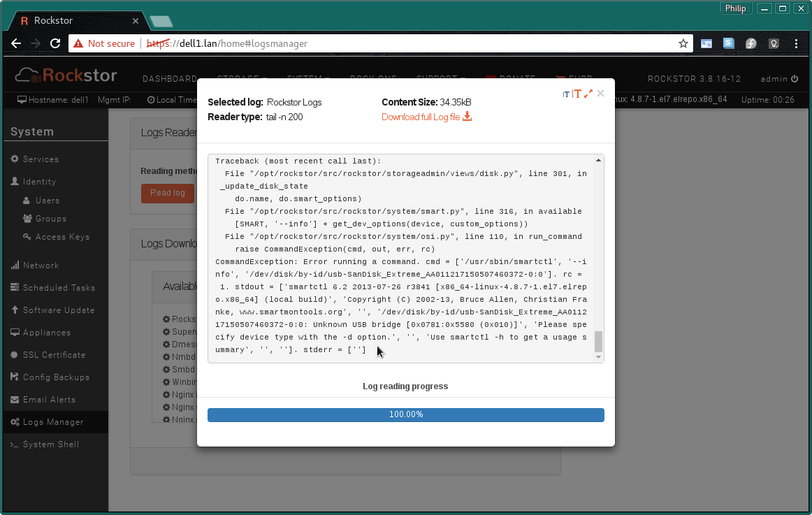Click the Rockstor logo

coord(66,75)
